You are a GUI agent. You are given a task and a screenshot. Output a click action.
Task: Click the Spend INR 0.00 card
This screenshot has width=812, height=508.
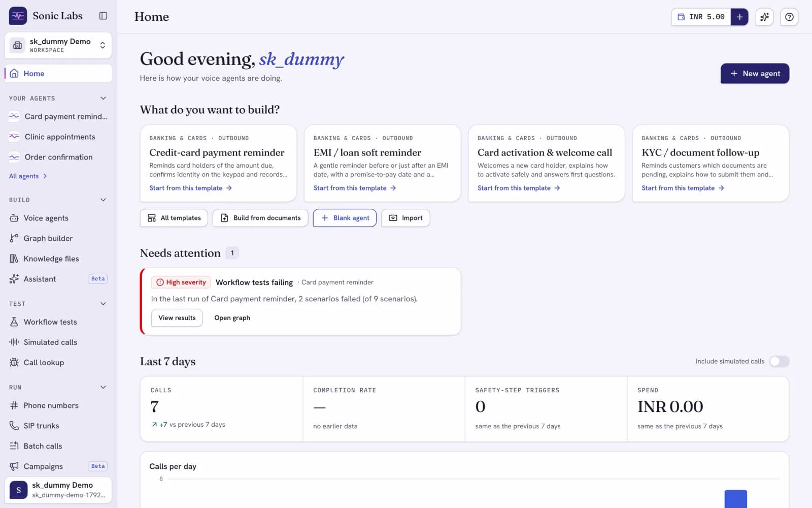(708, 408)
